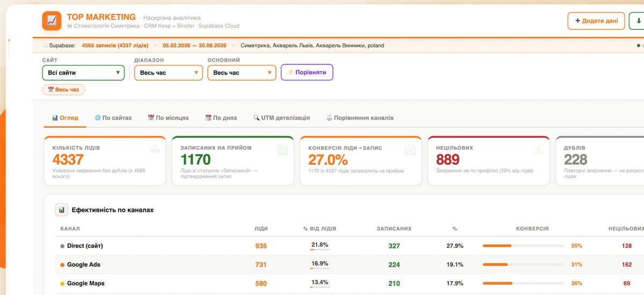Click the 162 нецільових value for Google Ads
644x295 pixels.
click(x=627, y=265)
